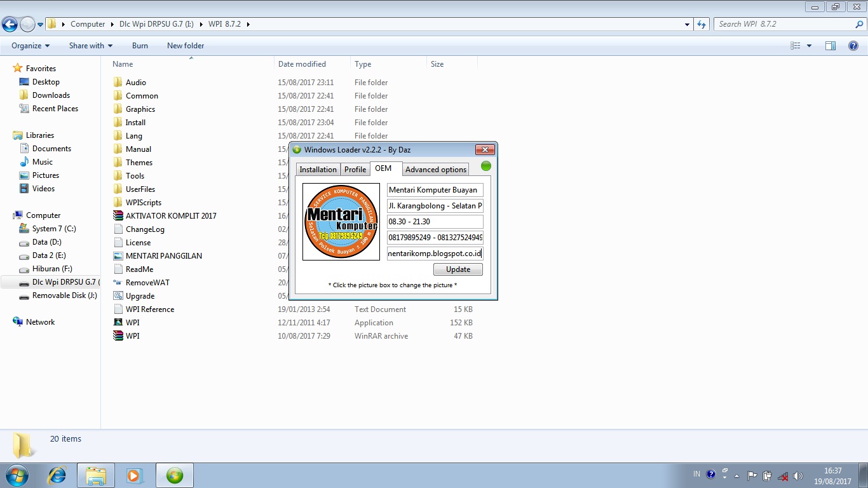
Task: Click the Change your view icon
Action: tap(795, 46)
